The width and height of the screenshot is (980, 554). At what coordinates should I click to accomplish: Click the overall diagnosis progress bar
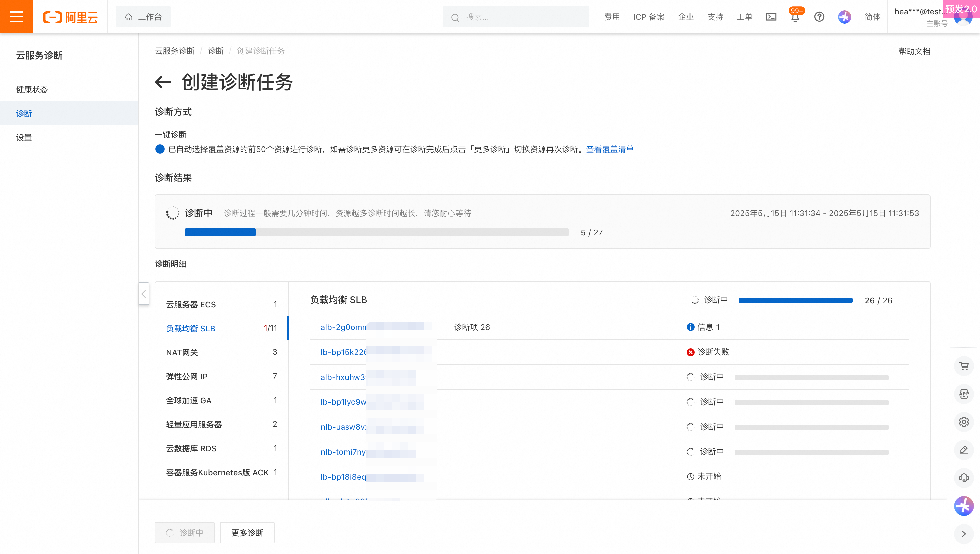(376, 232)
